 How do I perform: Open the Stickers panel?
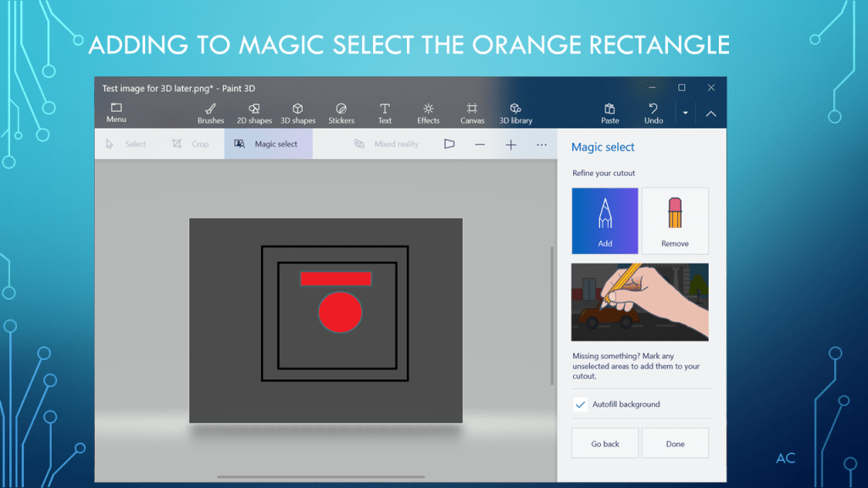342,113
